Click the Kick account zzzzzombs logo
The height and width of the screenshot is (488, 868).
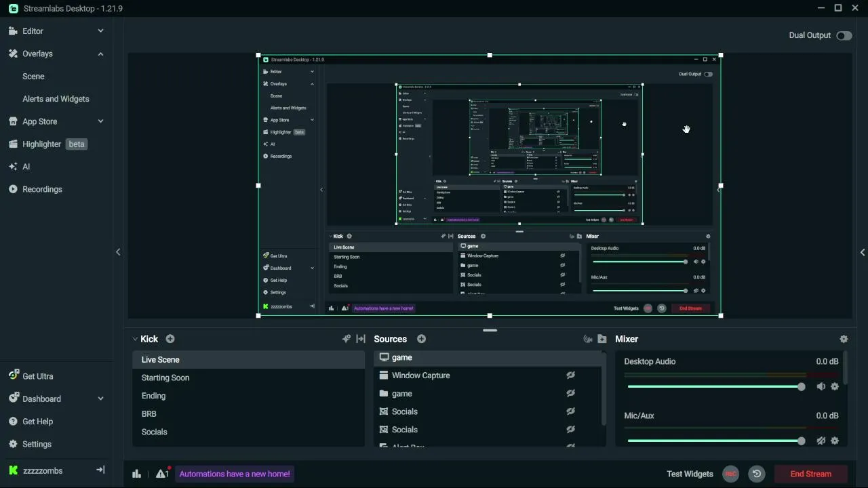pyautogui.click(x=13, y=470)
